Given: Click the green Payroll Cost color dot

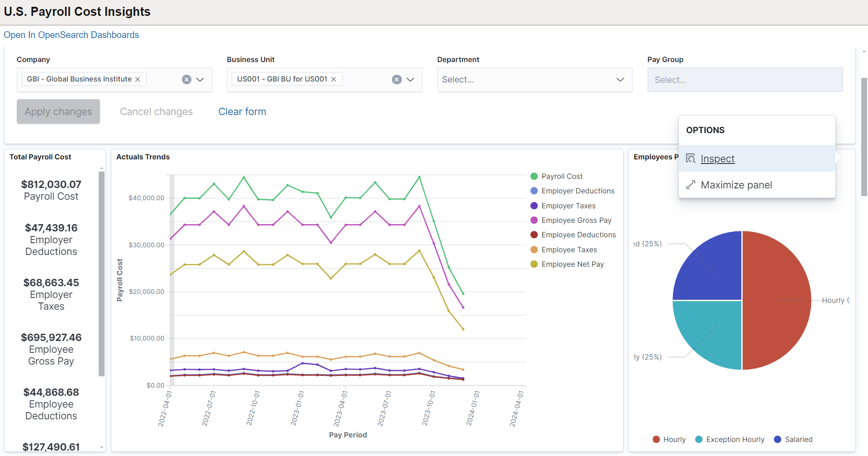Looking at the screenshot, I should click(534, 176).
